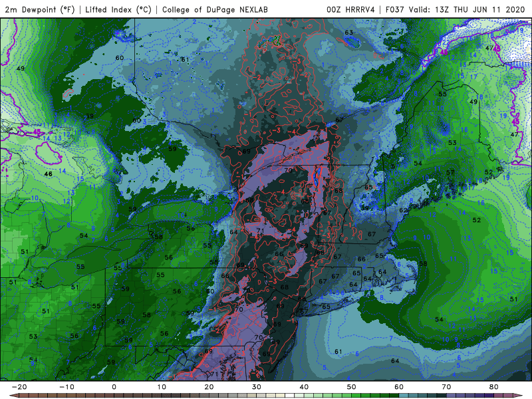Click the '70' tick label on the color scale
This screenshot has width=532, height=399.
click(446, 387)
